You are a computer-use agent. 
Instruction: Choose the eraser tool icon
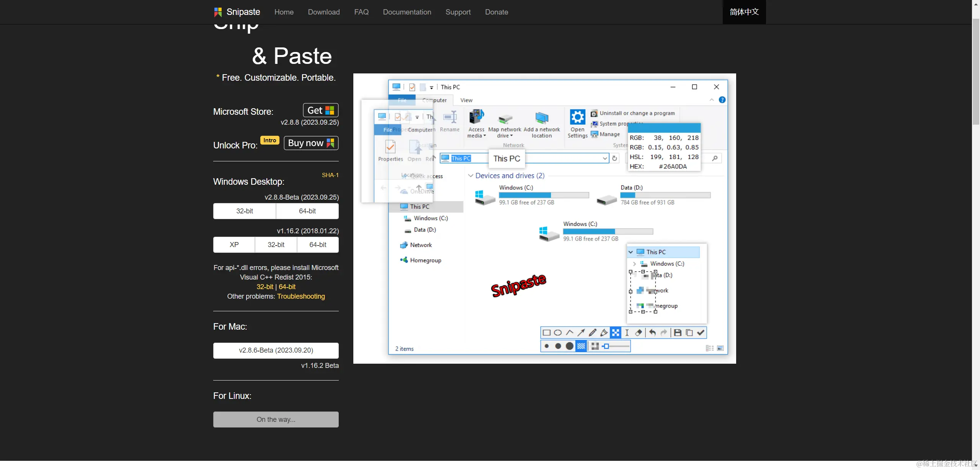[638, 333]
